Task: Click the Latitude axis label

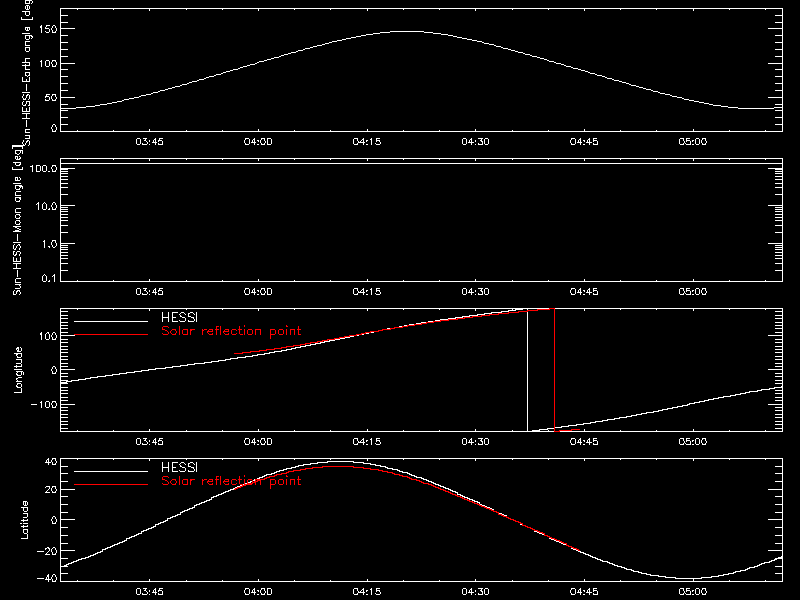Action: [x=24, y=520]
